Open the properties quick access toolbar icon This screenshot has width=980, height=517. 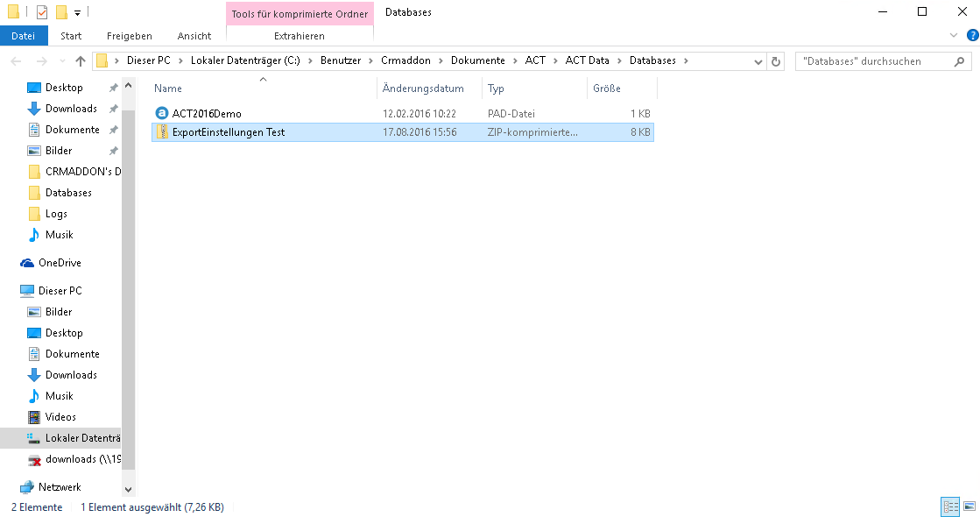(42, 12)
